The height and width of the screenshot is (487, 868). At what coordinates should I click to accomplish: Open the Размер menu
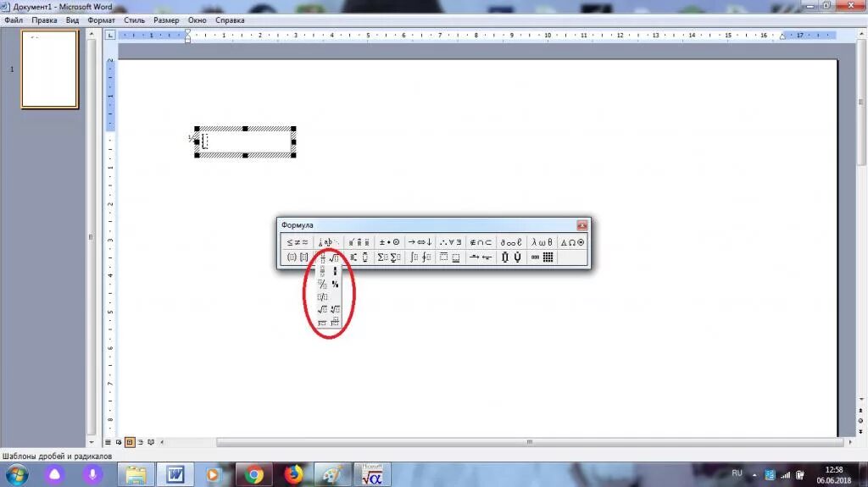[x=166, y=20]
